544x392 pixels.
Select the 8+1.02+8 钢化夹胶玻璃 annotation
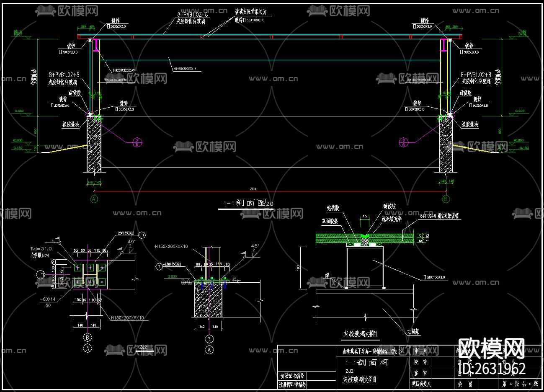[x=439, y=216]
